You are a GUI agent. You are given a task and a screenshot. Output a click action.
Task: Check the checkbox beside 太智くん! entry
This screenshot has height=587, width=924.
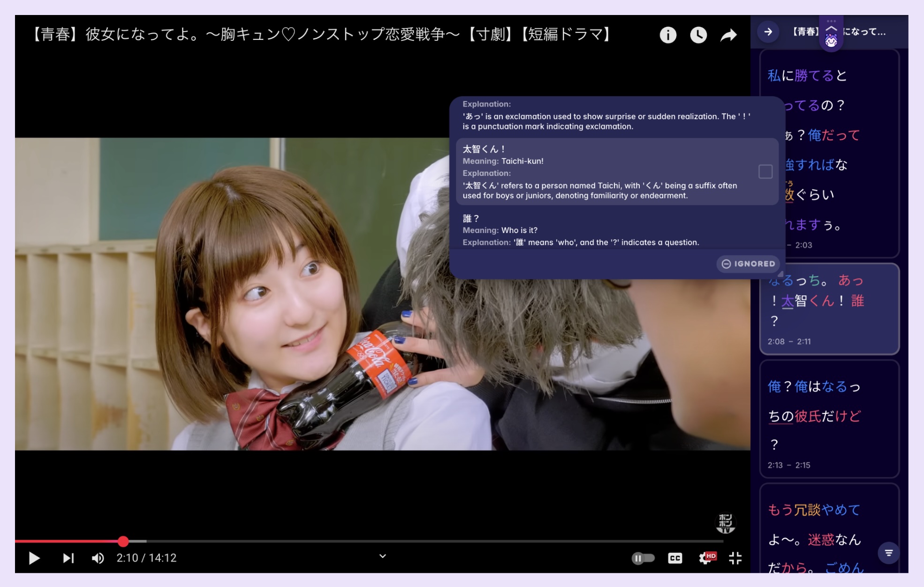pos(765,173)
